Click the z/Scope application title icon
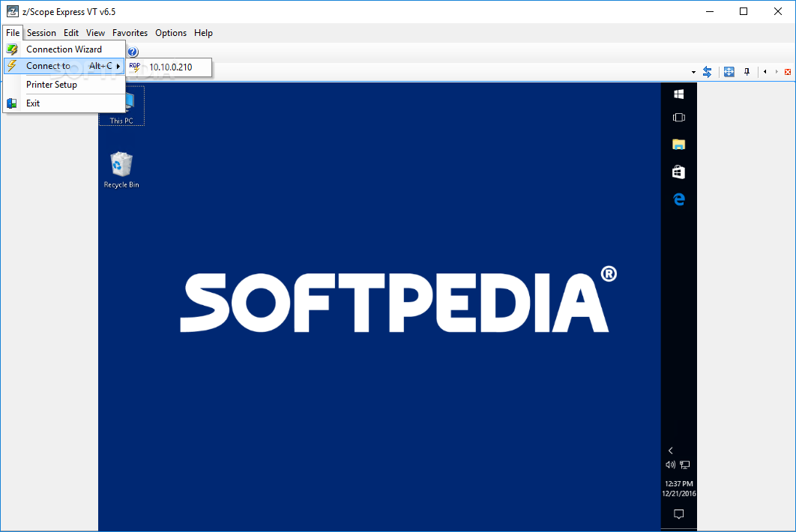The image size is (796, 532). (12, 11)
